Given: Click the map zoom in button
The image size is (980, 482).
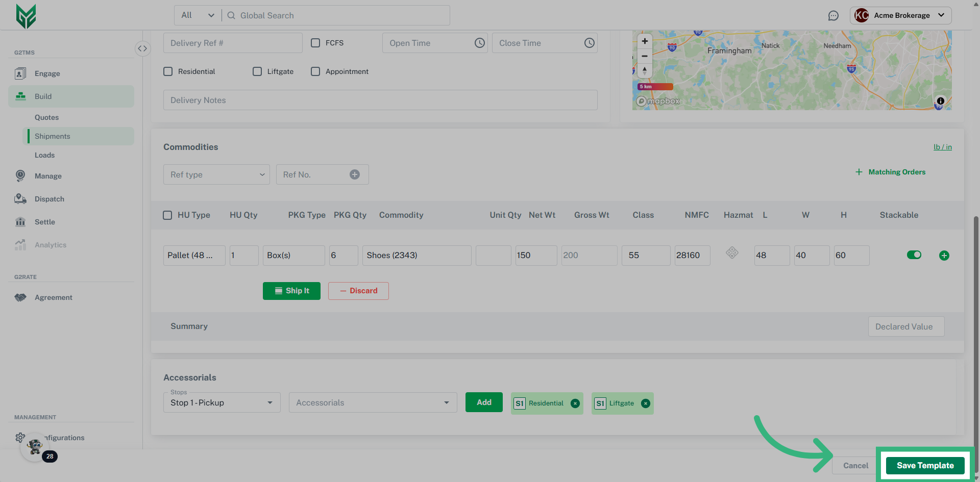Looking at the screenshot, I should (x=645, y=41).
